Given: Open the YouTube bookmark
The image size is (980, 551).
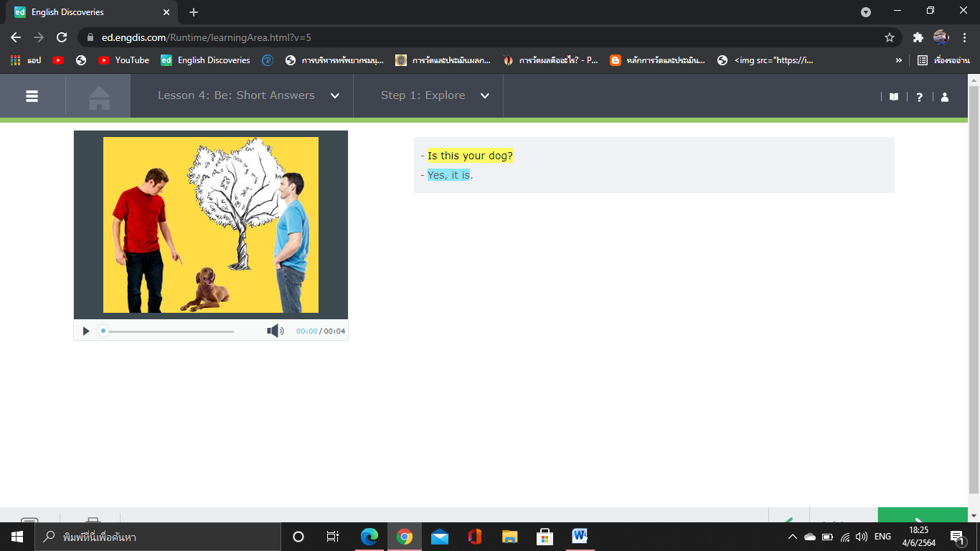Looking at the screenshot, I should click(124, 60).
